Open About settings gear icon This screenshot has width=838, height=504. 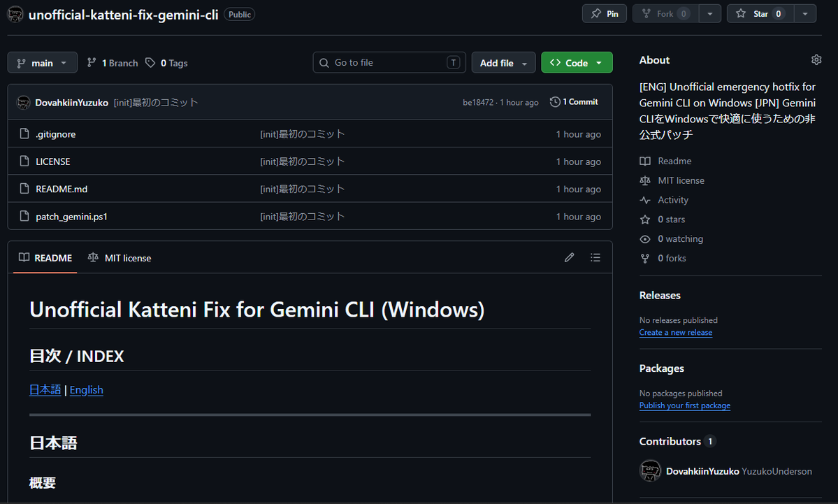click(x=816, y=60)
